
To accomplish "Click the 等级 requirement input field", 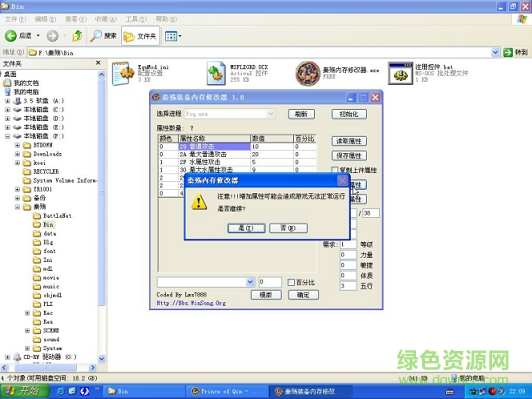I will click(348, 244).
